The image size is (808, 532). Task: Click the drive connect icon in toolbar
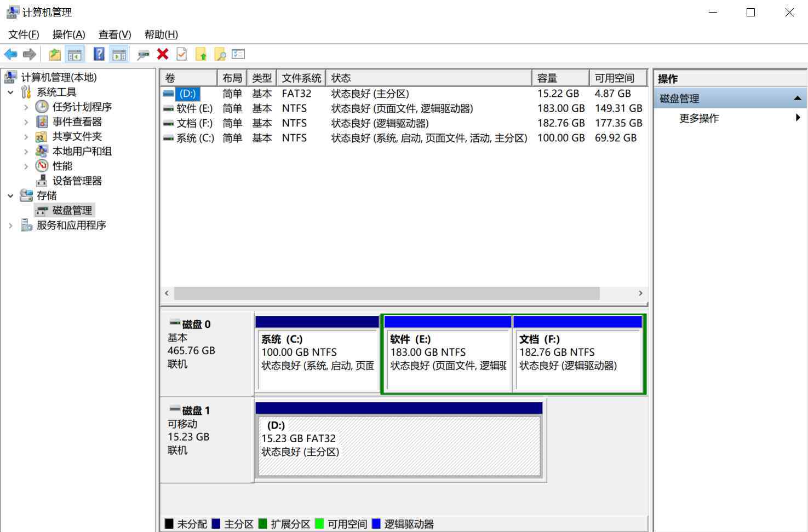(143, 54)
